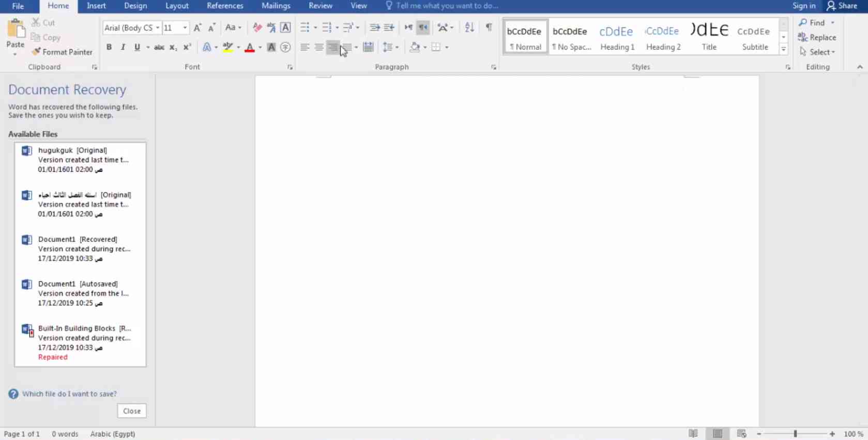Open the File tab
This screenshot has height=440, width=868.
pyautogui.click(x=18, y=6)
